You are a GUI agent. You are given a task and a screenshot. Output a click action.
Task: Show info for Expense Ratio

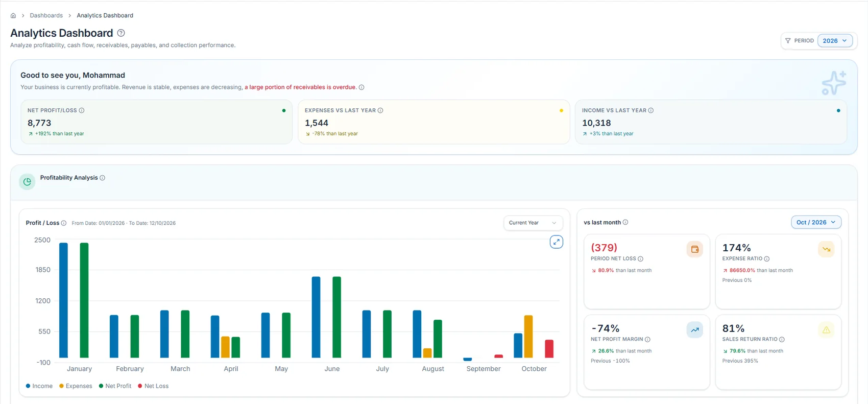click(x=767, y=259)
